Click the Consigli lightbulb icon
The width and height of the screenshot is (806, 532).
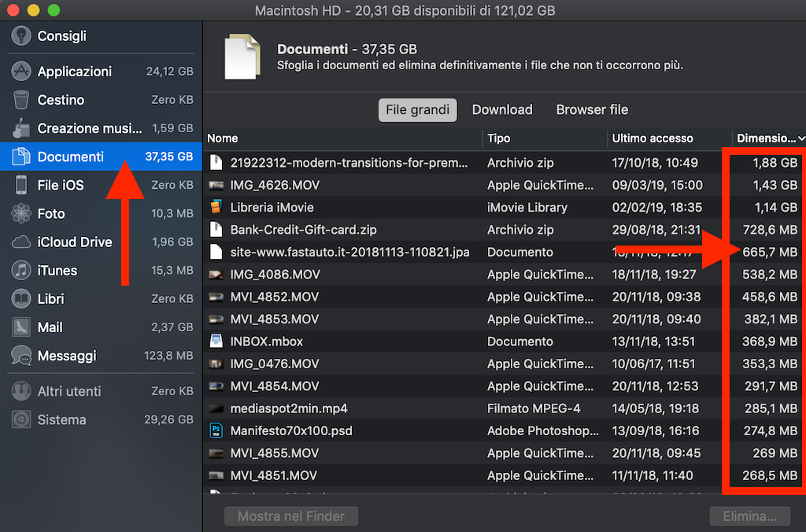[21, 36]
